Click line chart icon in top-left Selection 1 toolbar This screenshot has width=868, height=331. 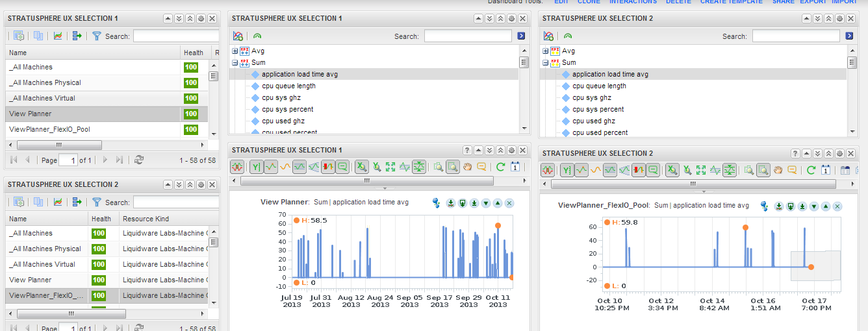[58, 36]
